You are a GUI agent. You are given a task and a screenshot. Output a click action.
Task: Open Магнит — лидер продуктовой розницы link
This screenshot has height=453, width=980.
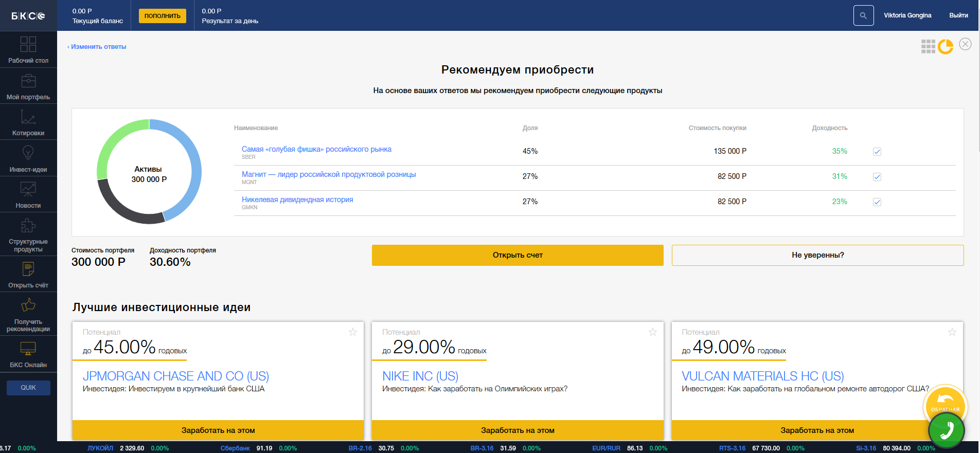[329, 174]
